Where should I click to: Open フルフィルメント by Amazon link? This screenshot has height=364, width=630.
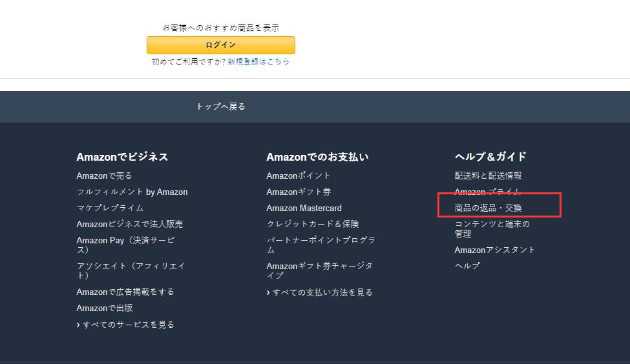click(132, 192)
